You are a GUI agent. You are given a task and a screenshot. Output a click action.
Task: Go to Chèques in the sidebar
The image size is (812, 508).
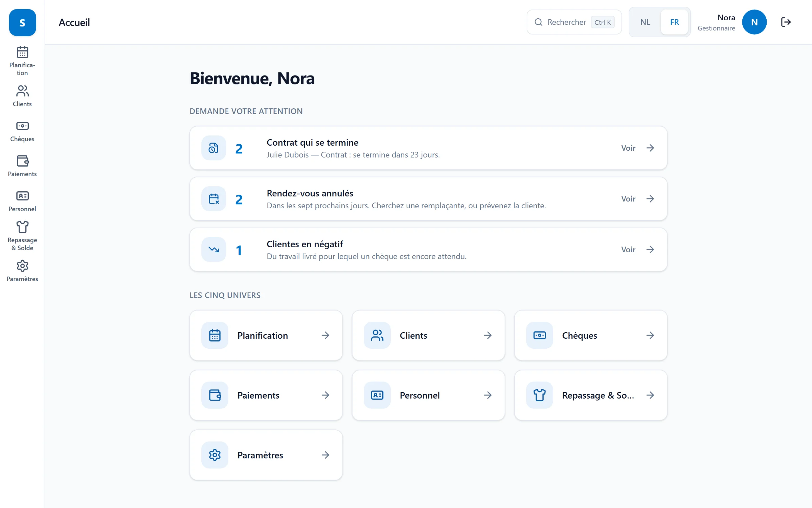[22, 131]
